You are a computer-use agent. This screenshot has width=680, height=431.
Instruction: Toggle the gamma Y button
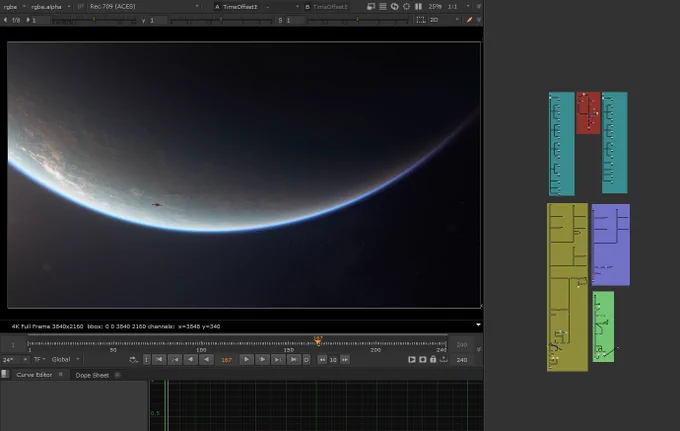pos(144,20)
